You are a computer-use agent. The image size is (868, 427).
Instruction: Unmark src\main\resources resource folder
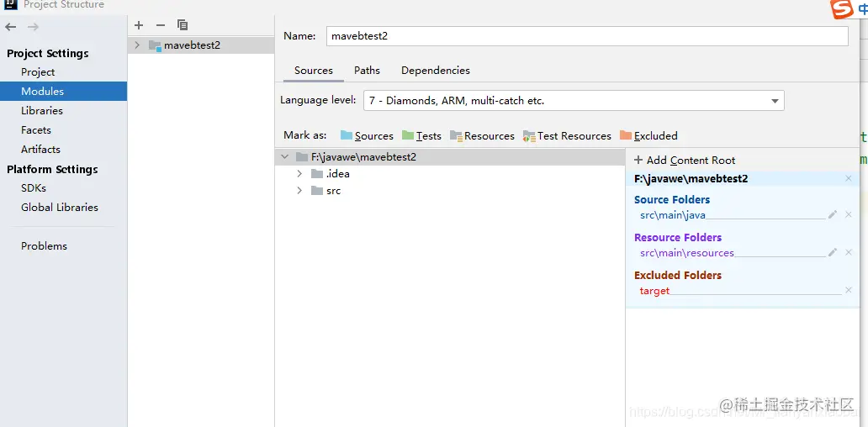click(849, 252)
